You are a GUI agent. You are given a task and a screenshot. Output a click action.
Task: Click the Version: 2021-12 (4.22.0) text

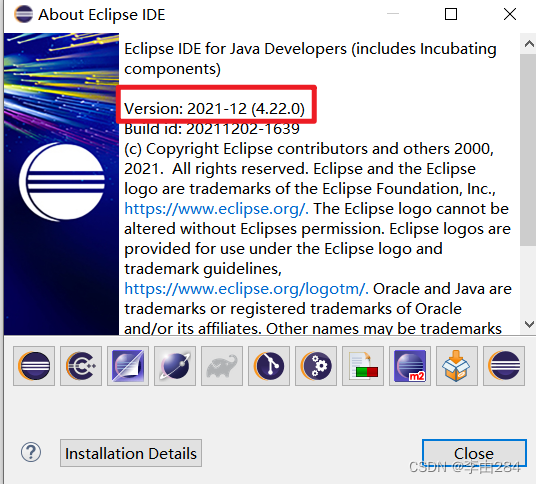(214, 109)
